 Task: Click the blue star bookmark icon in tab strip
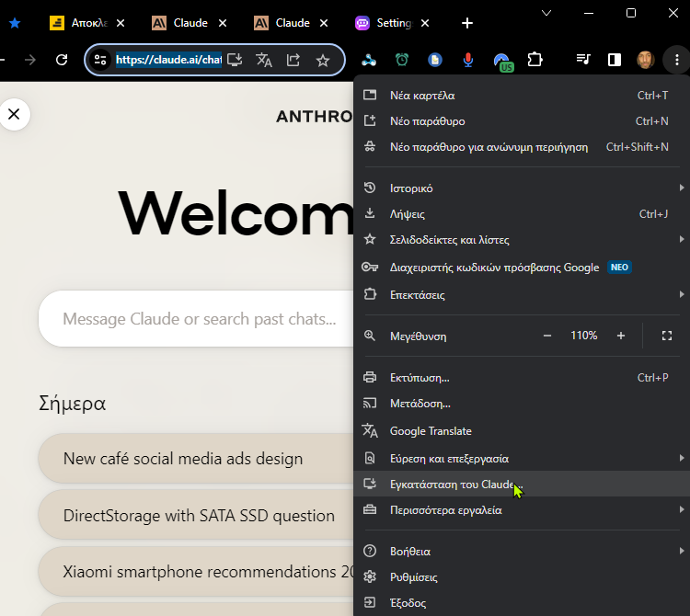pos(15,23)
